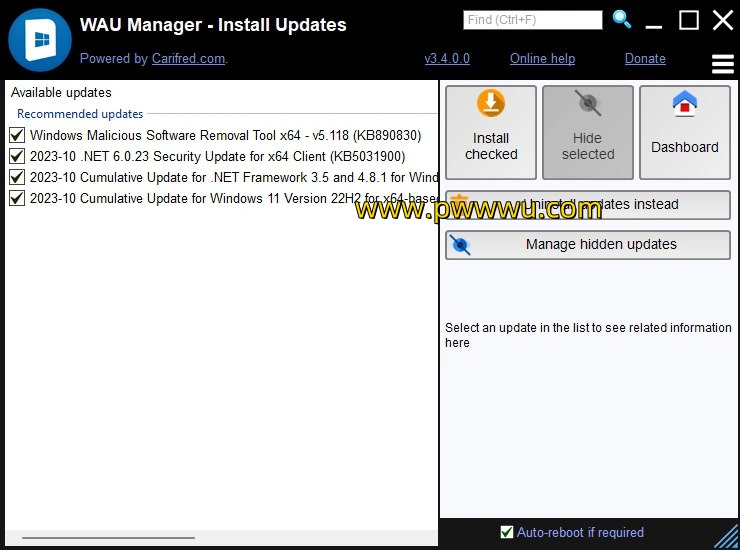The image size is (740, 550).
Task: Click the WAU Manager logo icon
Action: [x=40, y=40]
